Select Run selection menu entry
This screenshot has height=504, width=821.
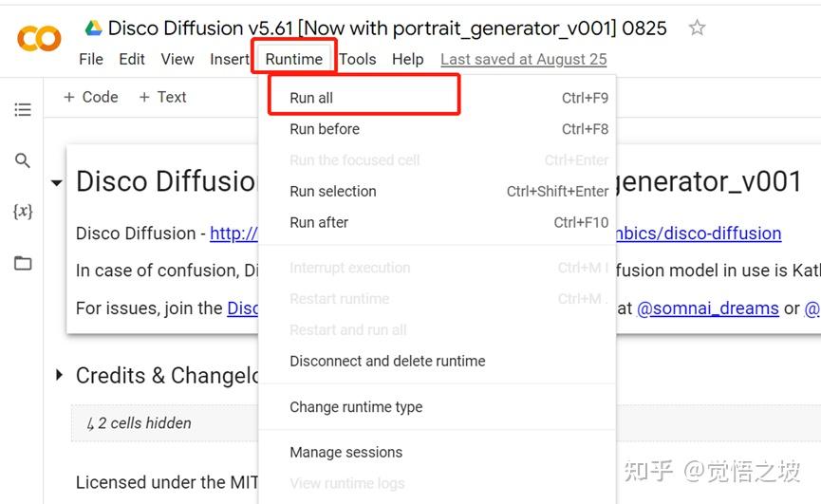(438, 191)
